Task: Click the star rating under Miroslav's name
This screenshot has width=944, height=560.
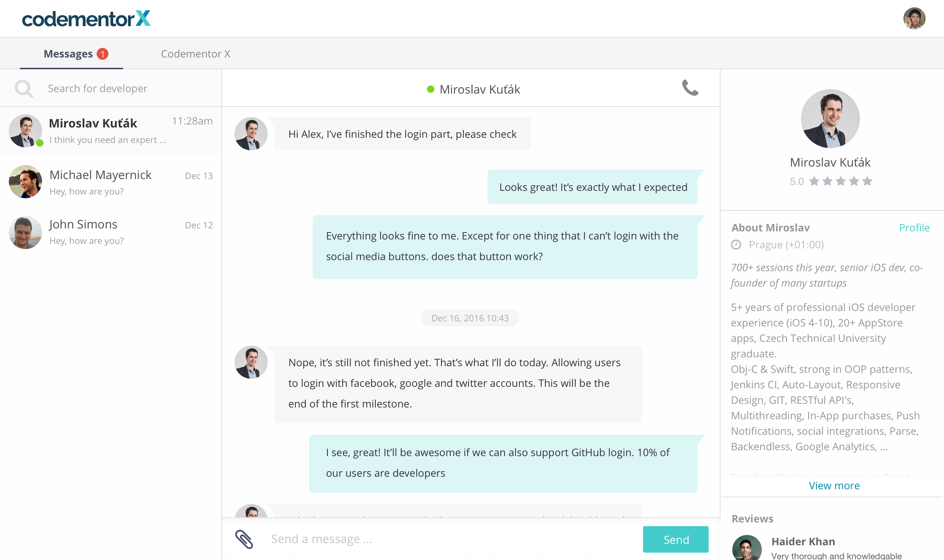Action: coord(840,182)
